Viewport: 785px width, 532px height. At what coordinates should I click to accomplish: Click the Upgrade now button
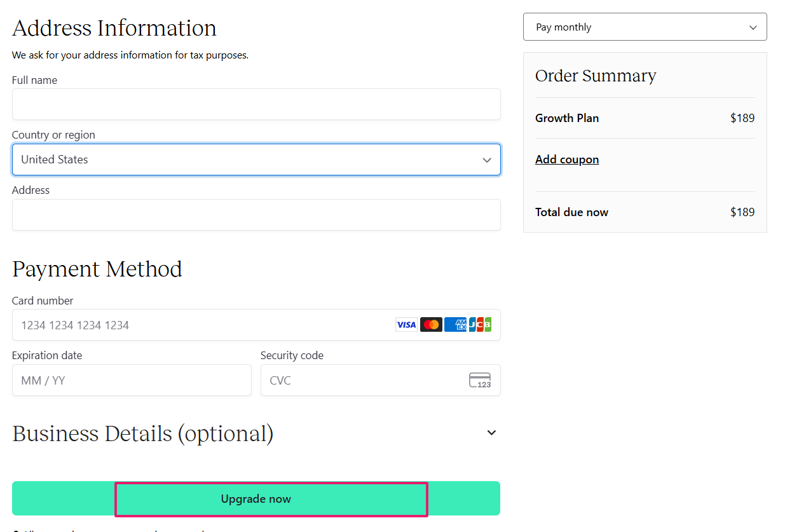point(256,499)
